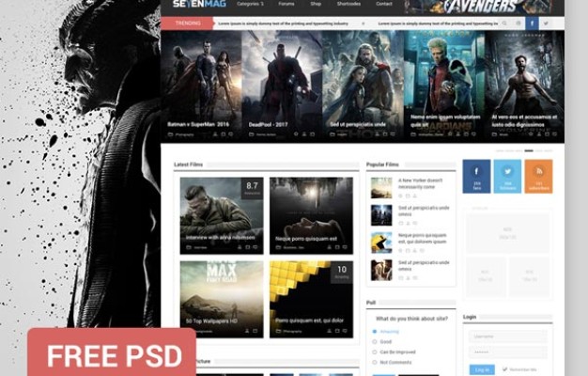The width and height of the screenshot is (588, 376).
Task: Click the Username input field
Action: (x=508, y=337)
